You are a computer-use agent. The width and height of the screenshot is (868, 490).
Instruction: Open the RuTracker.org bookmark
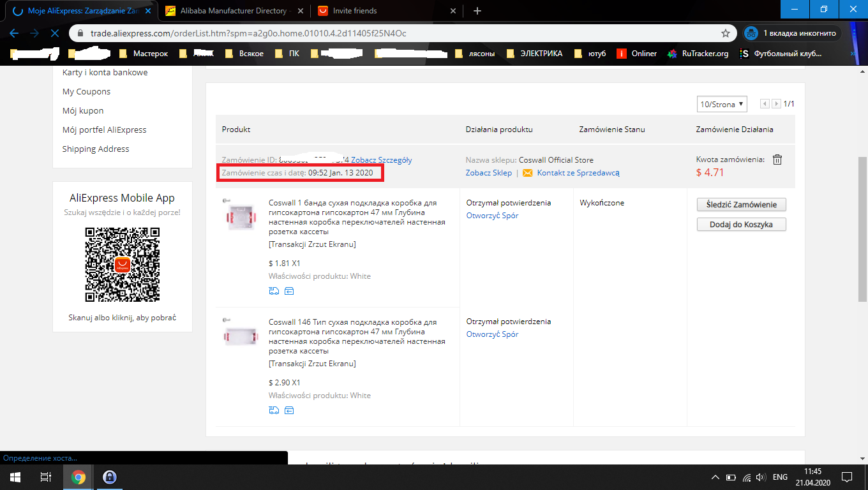pyautogui.click(x=698, y=54)
